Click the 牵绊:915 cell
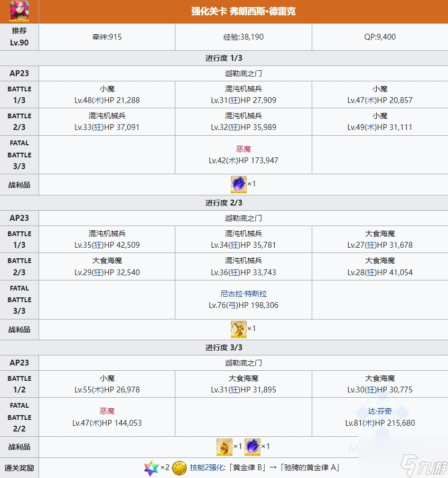Screen dimensions: 448x478 tap(107, 37)
